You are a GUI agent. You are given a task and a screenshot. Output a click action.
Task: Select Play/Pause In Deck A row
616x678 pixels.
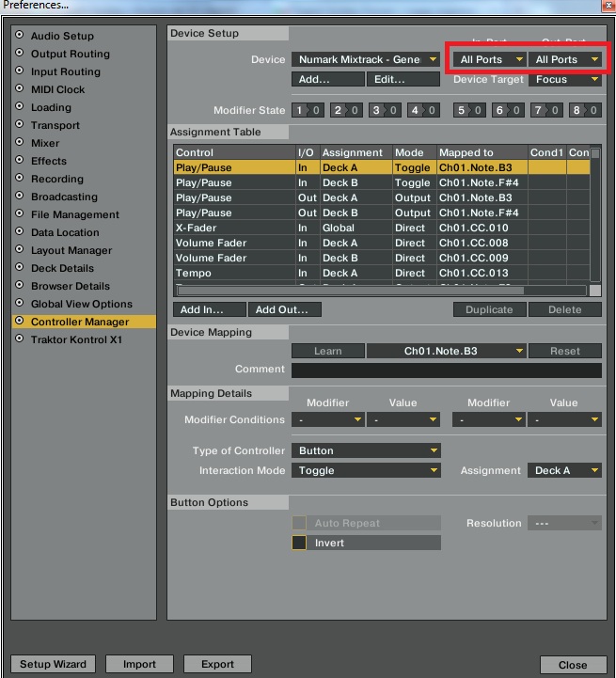pos(382,167)
